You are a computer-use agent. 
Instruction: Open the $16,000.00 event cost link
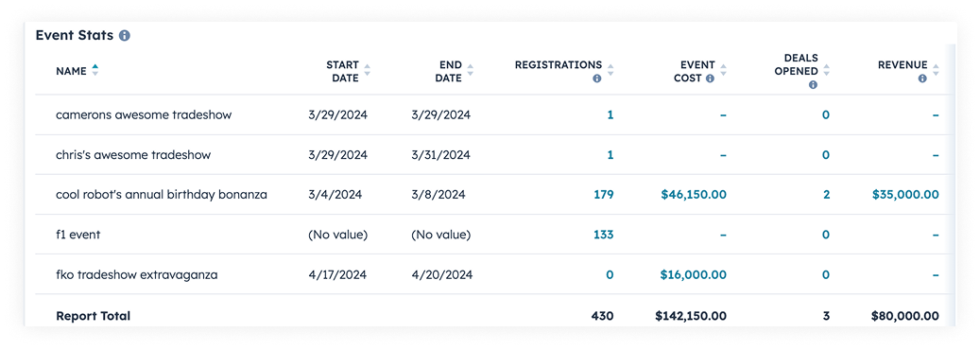click(x=693, y=274)
